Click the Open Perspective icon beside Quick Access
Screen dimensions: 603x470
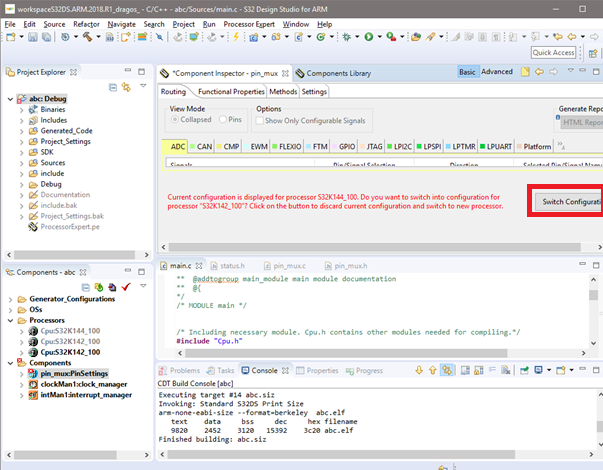tap(593, 53)
